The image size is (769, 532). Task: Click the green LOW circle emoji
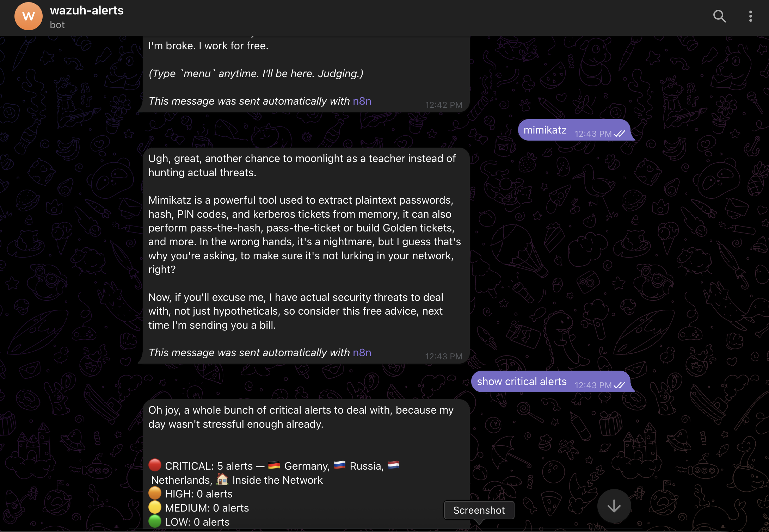[155, 521]
